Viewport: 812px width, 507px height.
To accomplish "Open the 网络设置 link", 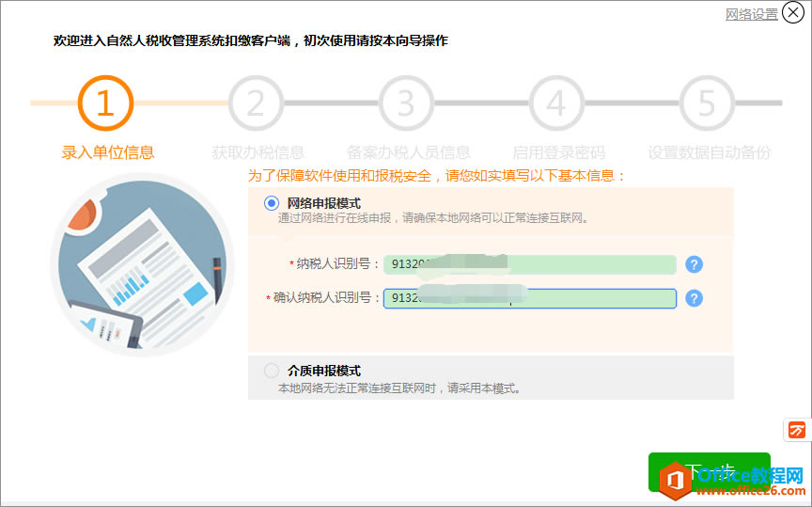I will click(751, 14).
